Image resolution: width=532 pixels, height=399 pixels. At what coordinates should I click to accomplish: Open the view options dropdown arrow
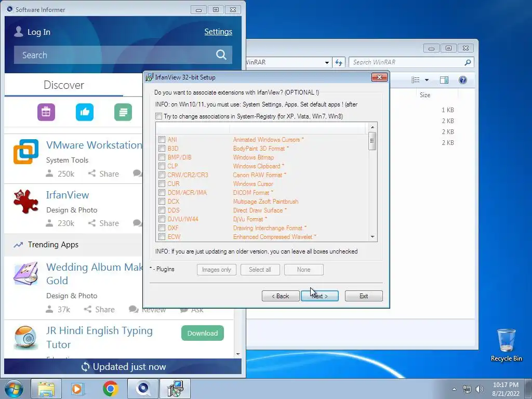427,79
